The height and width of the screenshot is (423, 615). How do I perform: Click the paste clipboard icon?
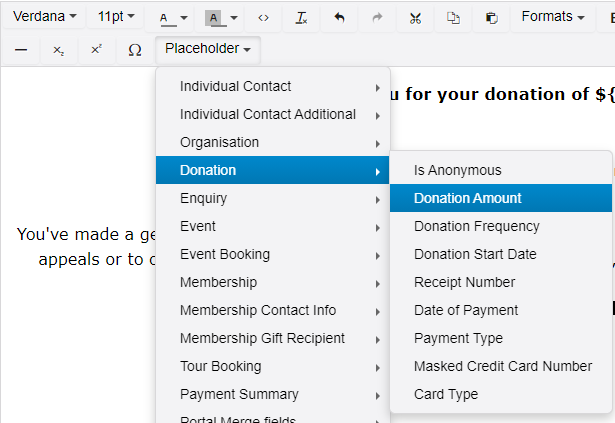point(491,18)
